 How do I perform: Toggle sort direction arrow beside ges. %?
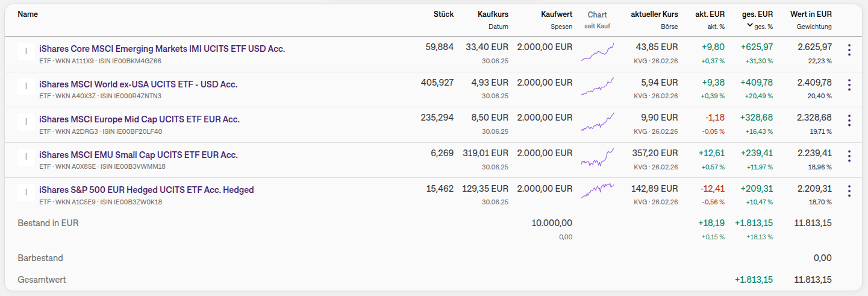click(x=750, y=25)
